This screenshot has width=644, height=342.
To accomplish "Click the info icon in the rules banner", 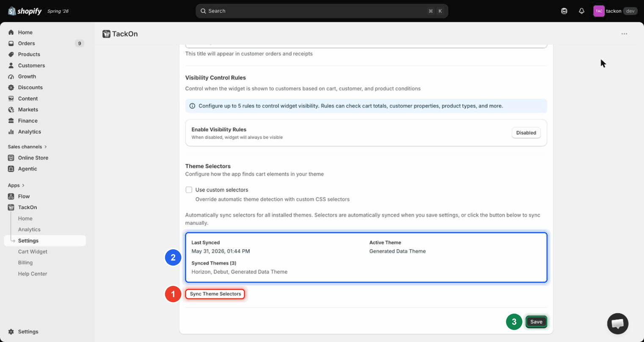I will (x=192, y=106).
